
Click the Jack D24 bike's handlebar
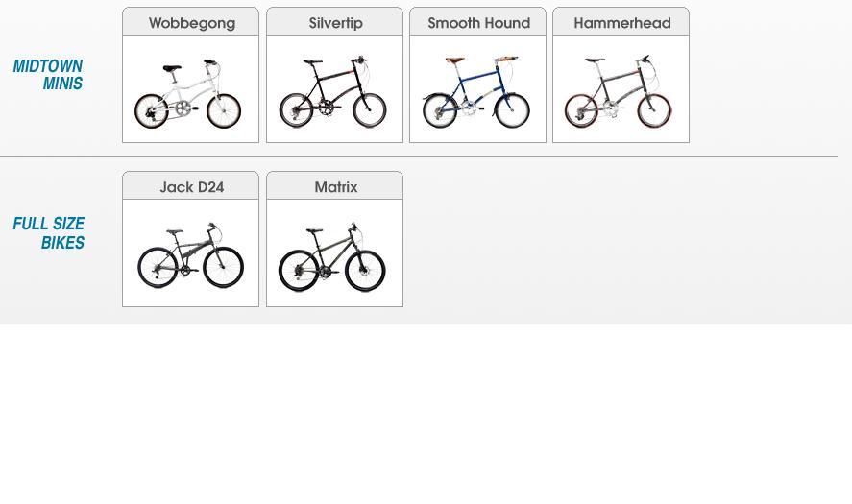pos(212,227)
